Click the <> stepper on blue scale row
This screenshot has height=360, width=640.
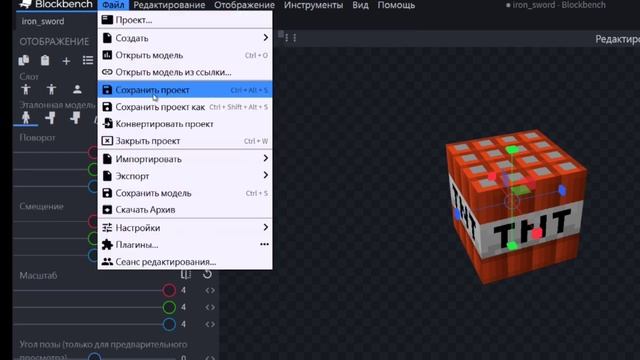click(210, 324)
